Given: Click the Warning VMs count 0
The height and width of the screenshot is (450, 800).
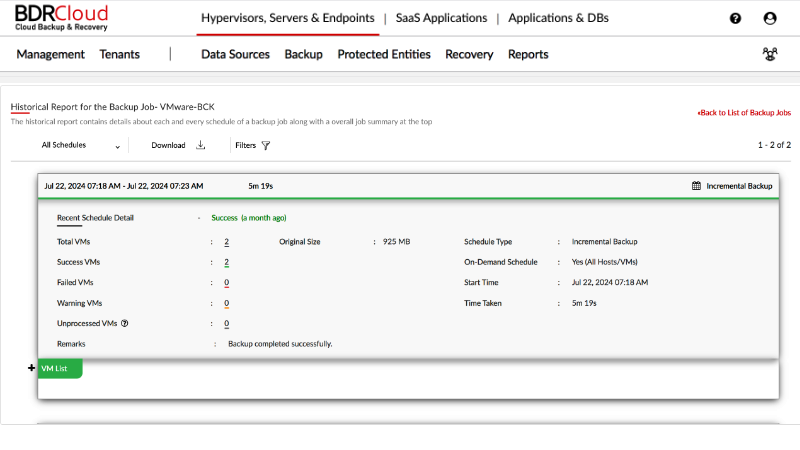Looking at the screenshot, I should coord(227,303).
